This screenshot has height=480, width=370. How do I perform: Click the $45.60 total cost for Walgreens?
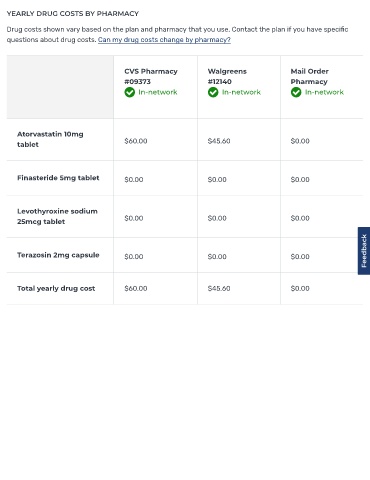coord(219,288)
